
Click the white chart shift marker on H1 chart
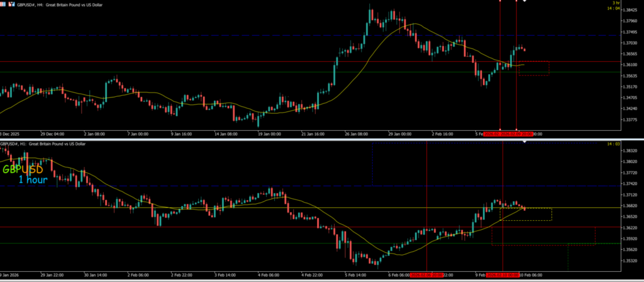point(525,140)
